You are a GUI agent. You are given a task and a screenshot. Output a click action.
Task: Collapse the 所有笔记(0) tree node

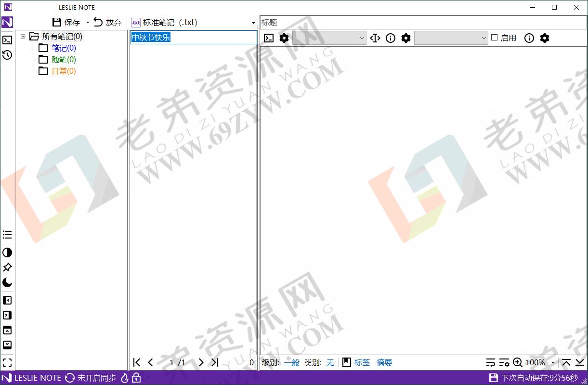(x=23, y=36)
